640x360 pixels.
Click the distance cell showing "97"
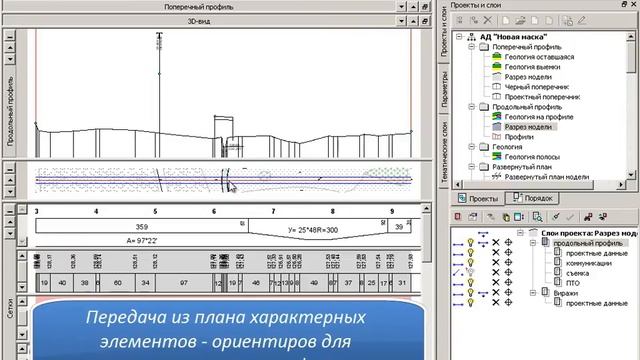(184, 282)
